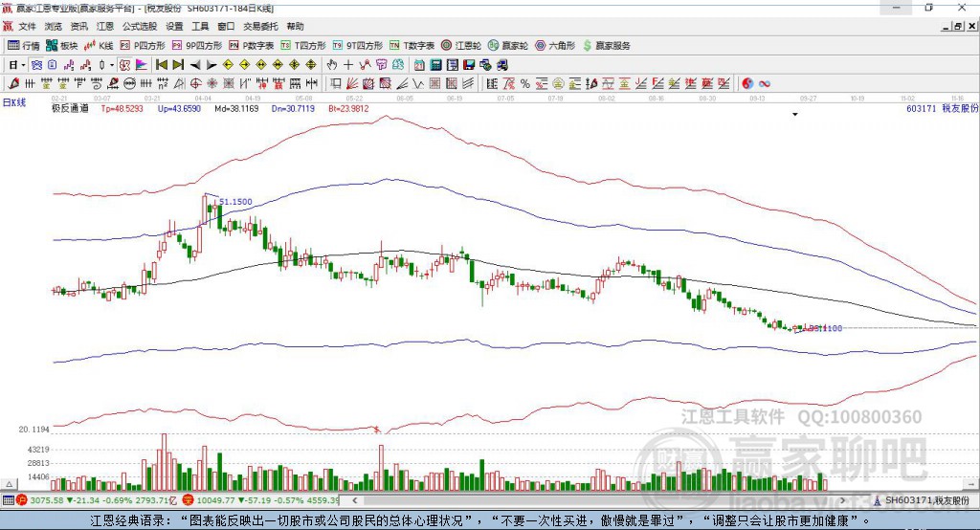Click bottom scrollbar left arrow

(x=354, y=500)
